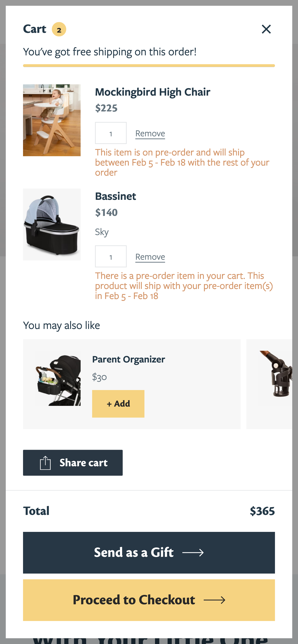This screenshot has width=298, height=644.
Task: Edit the Bassinet quantity field
Action: click(111, 257)
